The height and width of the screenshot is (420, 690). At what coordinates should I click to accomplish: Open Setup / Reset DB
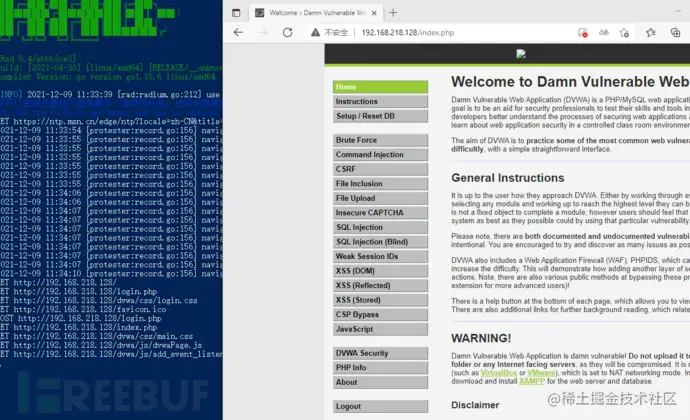[380, 116]
